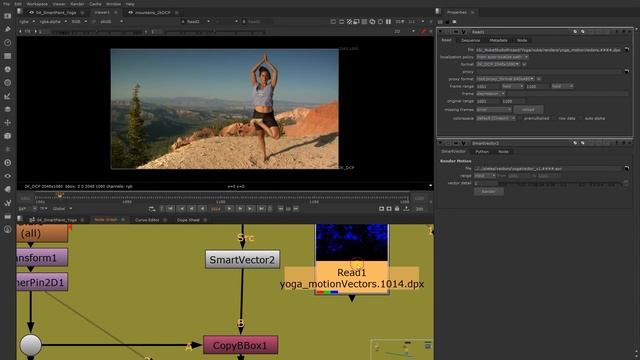Toggle the premultiplied checkbox
640x360 pixels.
click(520, 118)
